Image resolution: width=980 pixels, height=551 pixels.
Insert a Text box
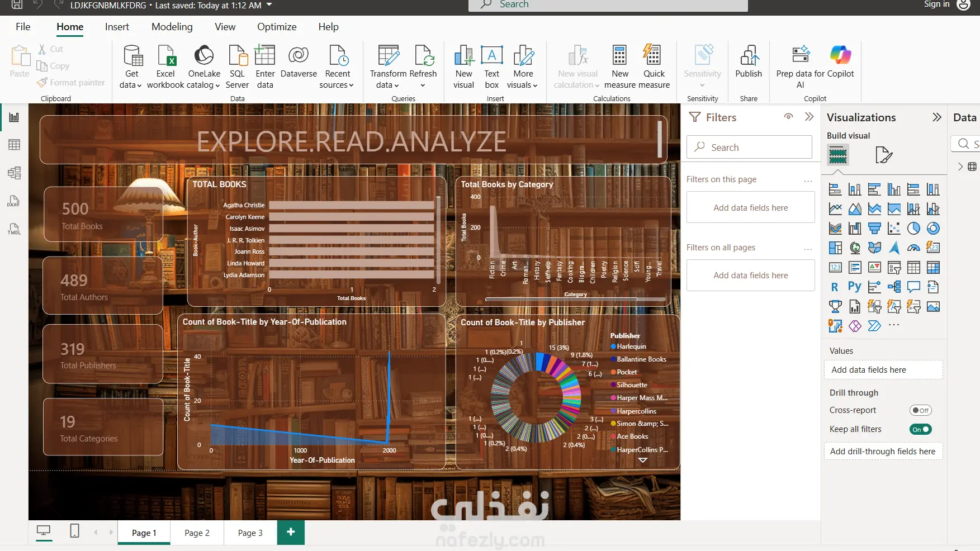tap(492, 66)
